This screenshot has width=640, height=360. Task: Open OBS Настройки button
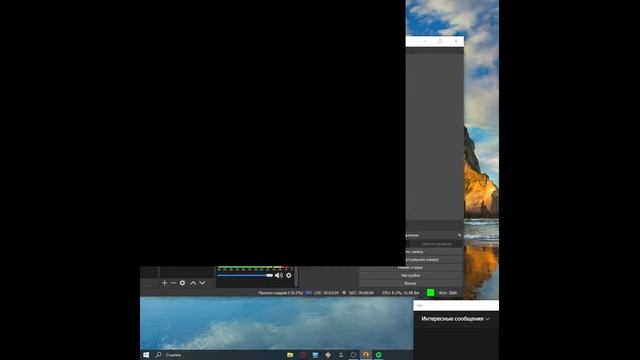click(x=411, y=276)
